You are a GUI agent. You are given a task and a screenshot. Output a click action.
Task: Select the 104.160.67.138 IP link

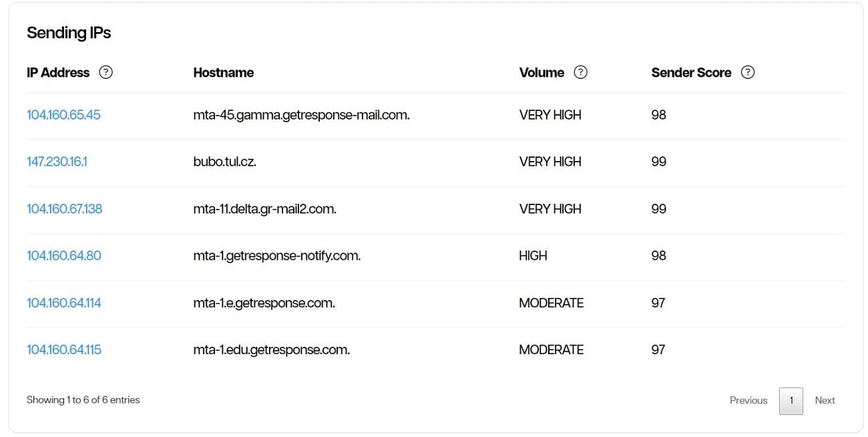point(65,208)
